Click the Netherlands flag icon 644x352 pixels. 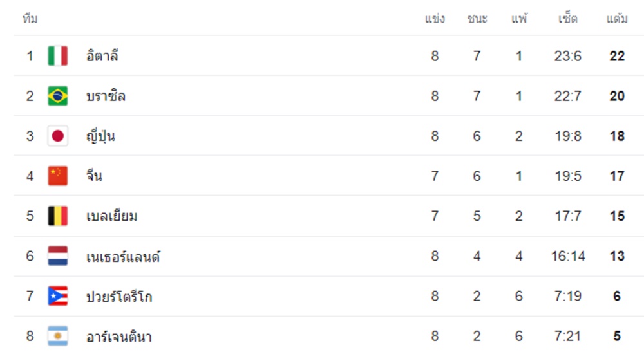[x=57, y=256]
